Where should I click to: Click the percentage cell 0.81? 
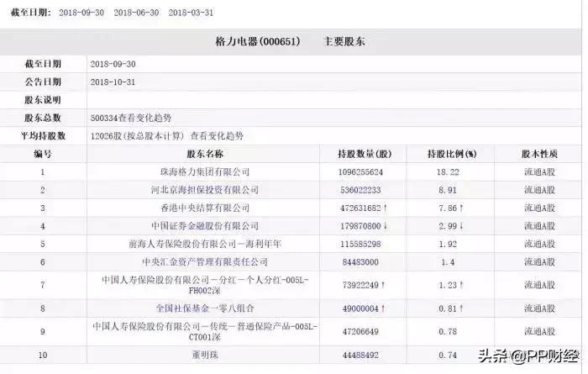click(448, 308)
